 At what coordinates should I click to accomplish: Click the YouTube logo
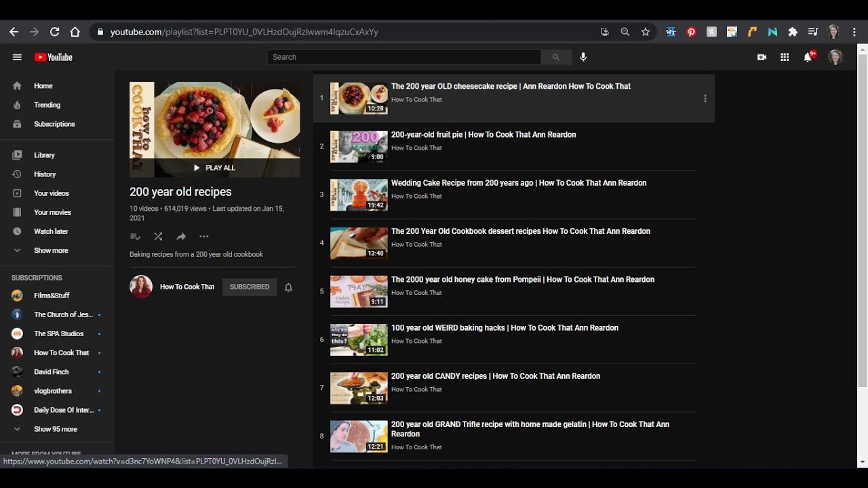(54, 57)
